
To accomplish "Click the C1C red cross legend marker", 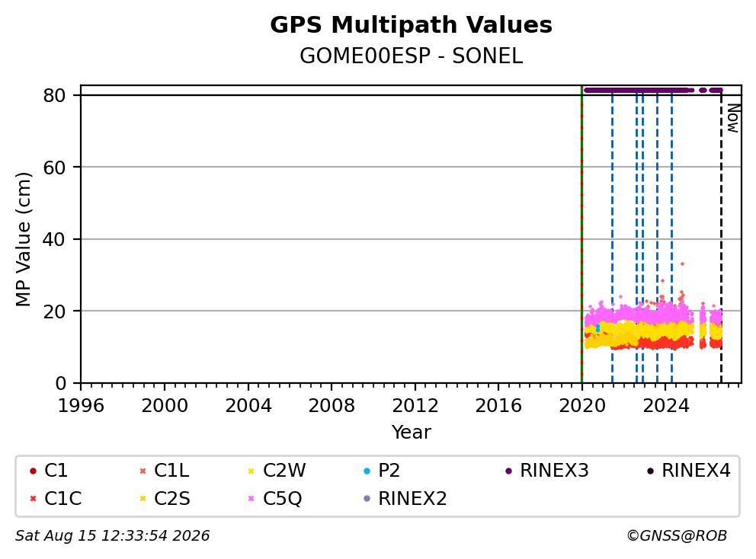I will click(x=33, y=499).
